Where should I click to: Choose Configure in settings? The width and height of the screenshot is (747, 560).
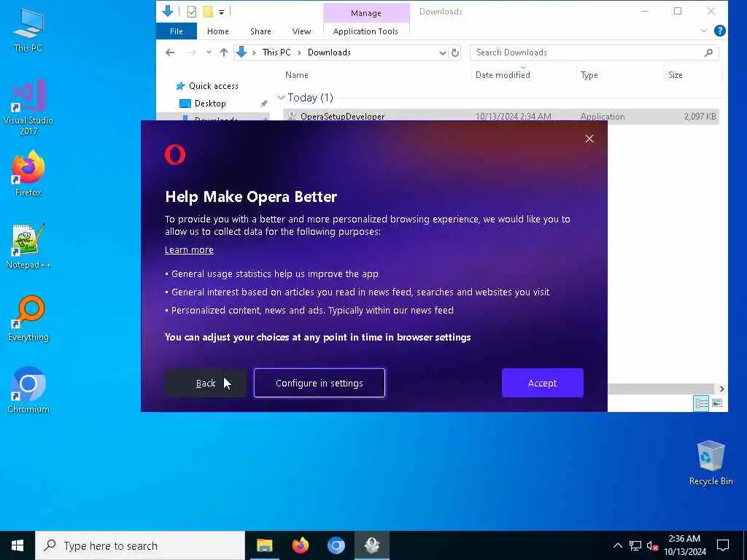click(x=320, y=383)
